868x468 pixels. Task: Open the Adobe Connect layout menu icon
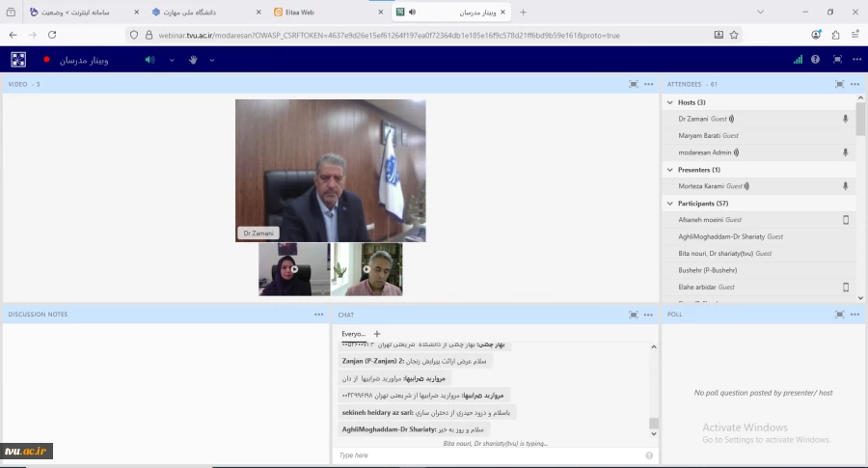[x=18, y=59]
